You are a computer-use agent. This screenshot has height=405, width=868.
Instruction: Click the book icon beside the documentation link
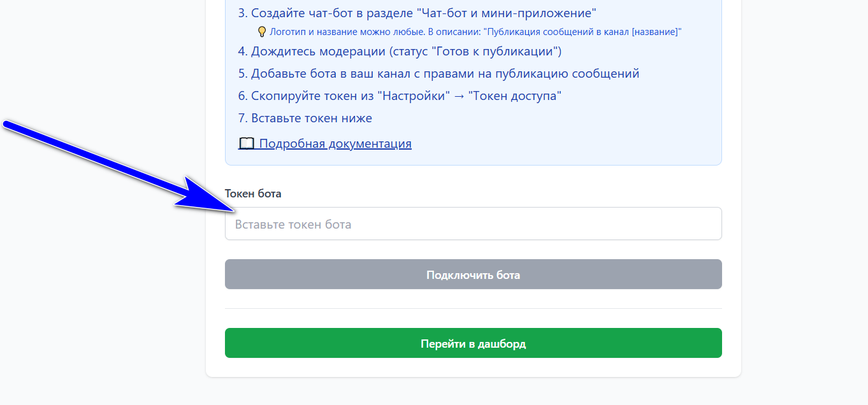click(245, 143)
